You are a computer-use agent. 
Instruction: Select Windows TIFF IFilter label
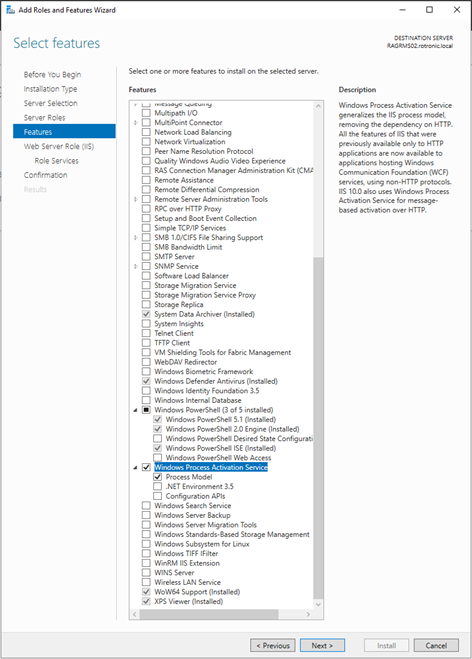click(186, 554)
